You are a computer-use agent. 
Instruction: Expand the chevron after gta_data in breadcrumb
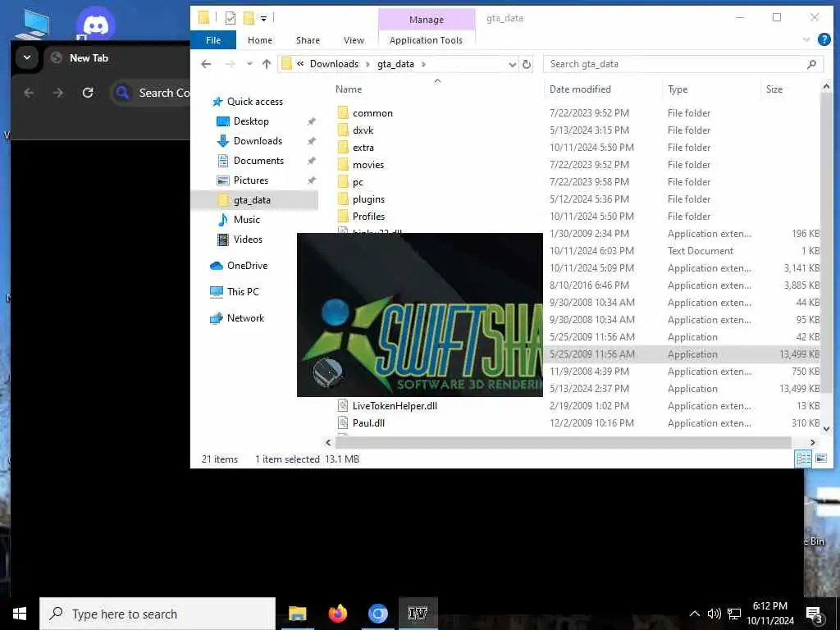click(424, 64)
